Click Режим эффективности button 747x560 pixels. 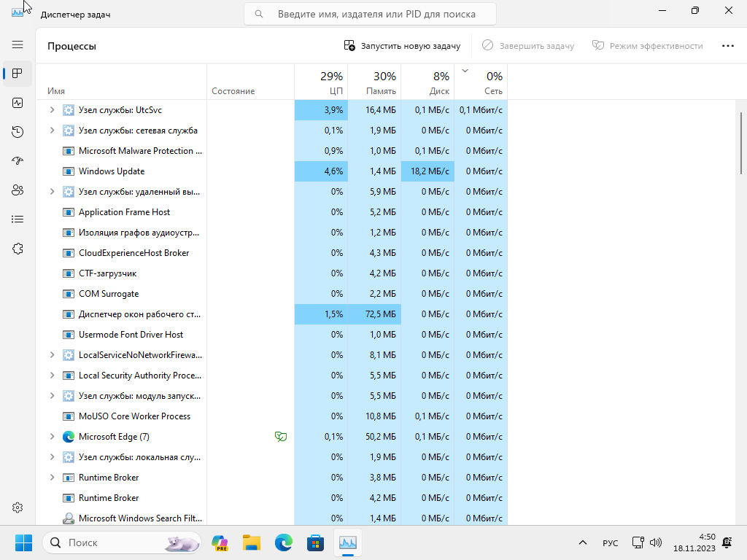click(647, 46)
